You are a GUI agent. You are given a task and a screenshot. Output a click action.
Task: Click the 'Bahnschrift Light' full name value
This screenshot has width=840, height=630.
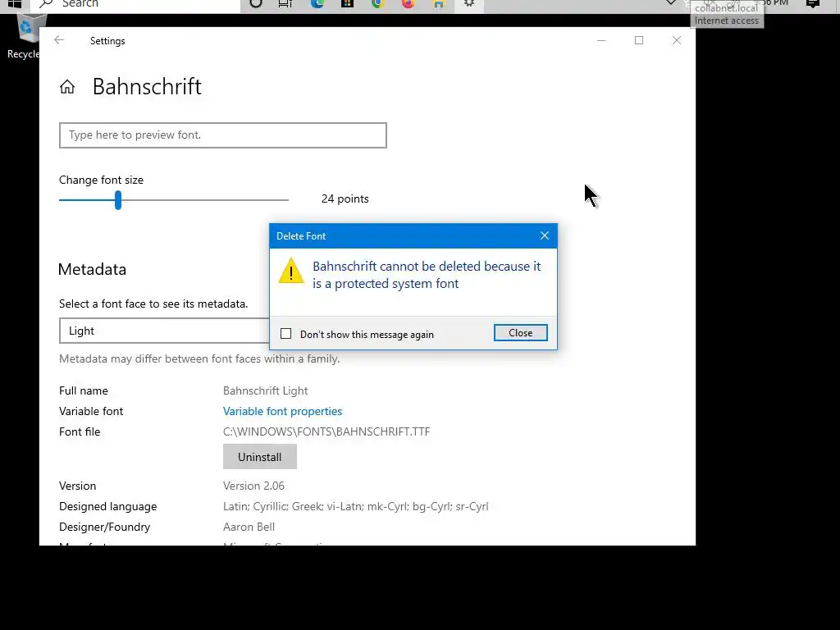click(265, 390)
